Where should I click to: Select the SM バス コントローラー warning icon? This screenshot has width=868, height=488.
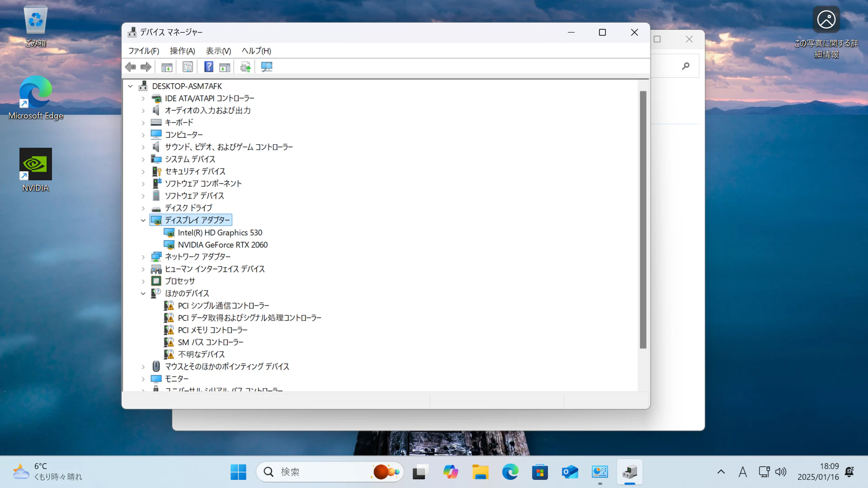point(169,343)
